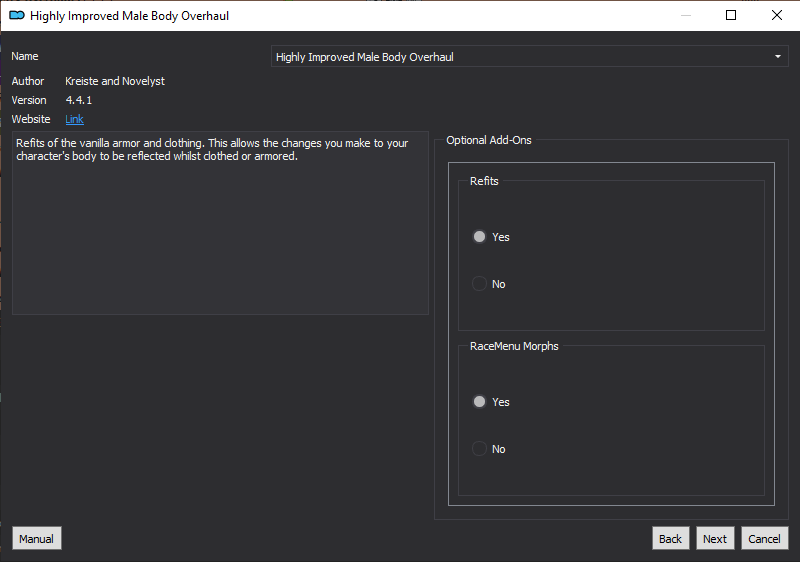The image size is (800, 562).
Task: Click the window title bar text
Action: [x=130, y=16]
